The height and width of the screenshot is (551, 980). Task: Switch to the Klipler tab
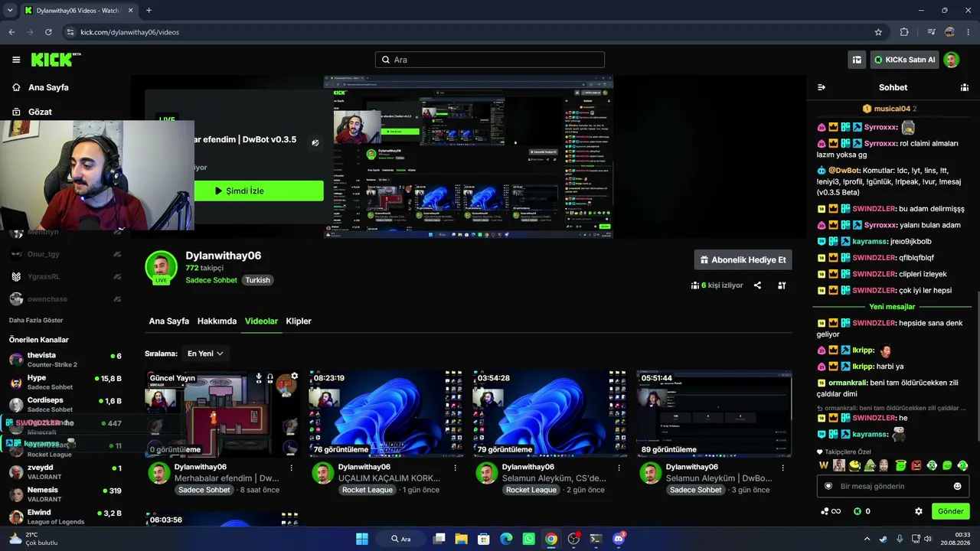(299, 321)
